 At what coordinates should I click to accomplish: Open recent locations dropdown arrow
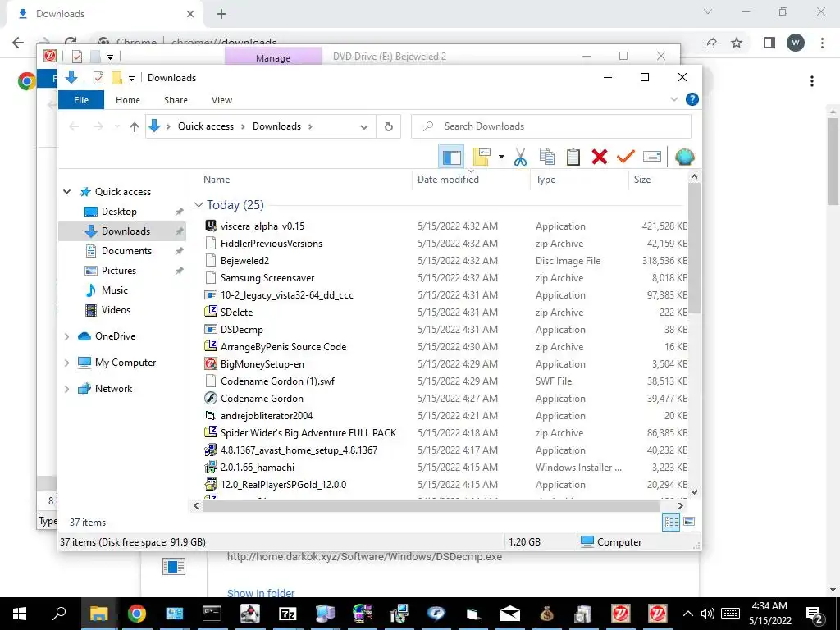(x=116, y=126)
